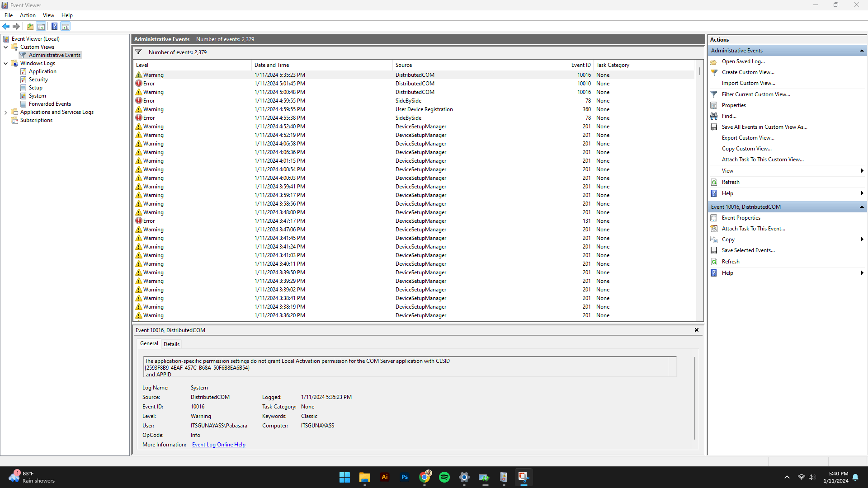This screenshot has width=868, height=488.
Task: Click the Find binoculars icon in Actions
Action: (x=714, y=116)
